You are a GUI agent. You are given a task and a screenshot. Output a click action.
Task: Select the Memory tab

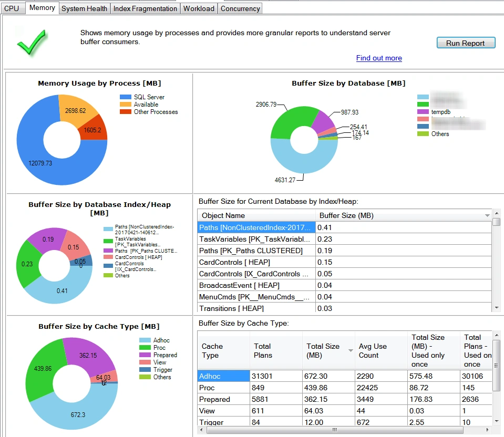pyautogui.click(x=42, y=8)
